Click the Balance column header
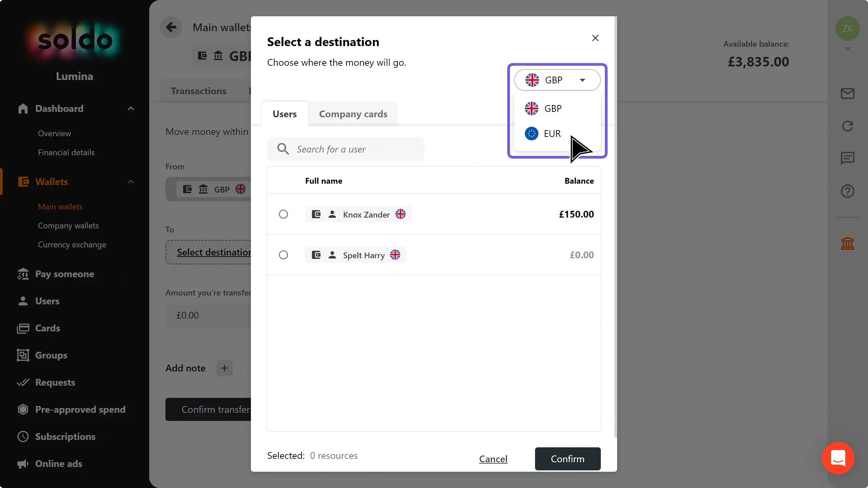This screenshot has height=488, width=868. pyautogui.click(x=579, y=181)
